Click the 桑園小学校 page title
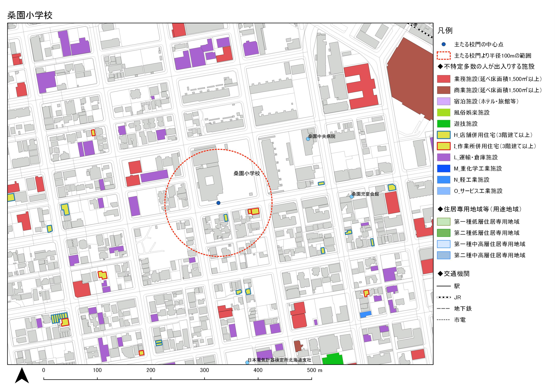Image resolution: width=555 pixels, height=392 pixels. pos(30,15)
